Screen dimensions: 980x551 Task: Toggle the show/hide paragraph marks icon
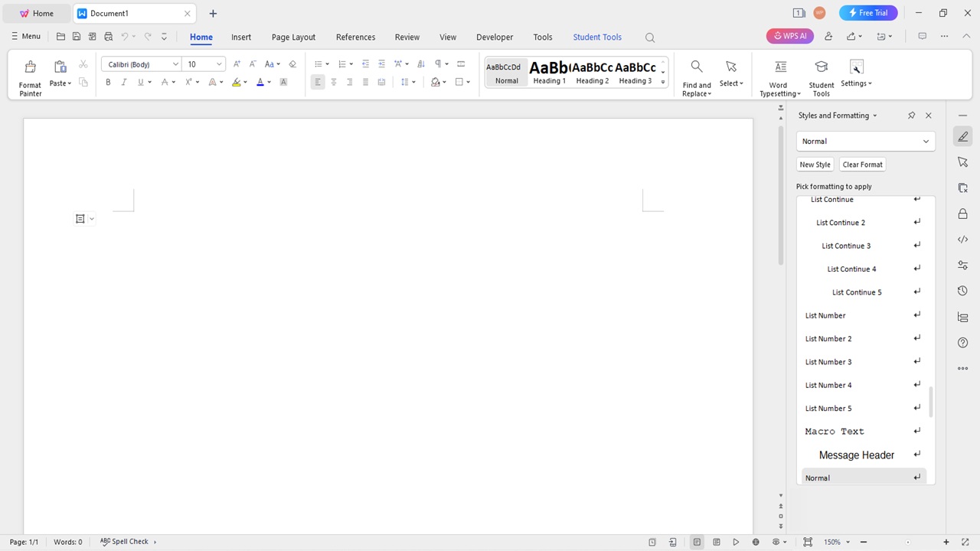coord(439,64)
